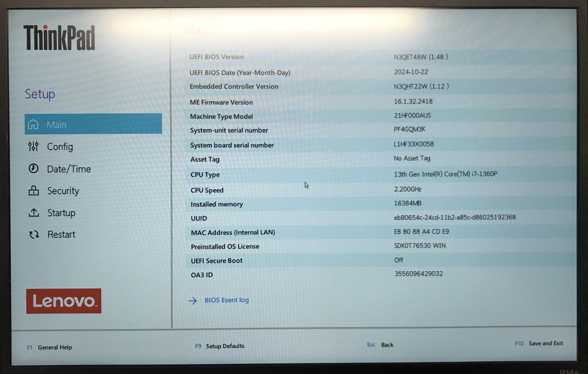This screenshot has width=588, height=374.
Task: Click the Lenovo logo
Action: pyautogui.click(x=64, y=301)
